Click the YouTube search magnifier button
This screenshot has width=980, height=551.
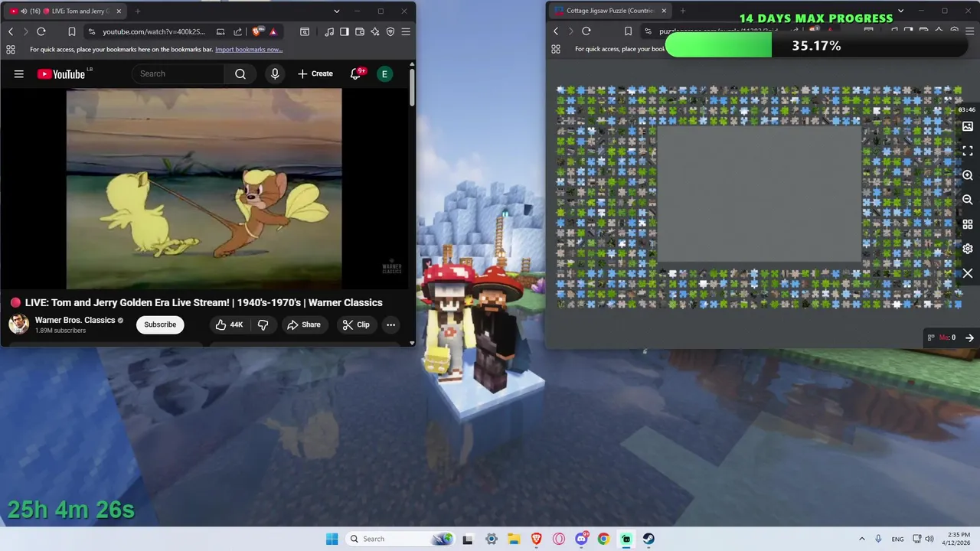coord(240,73)
